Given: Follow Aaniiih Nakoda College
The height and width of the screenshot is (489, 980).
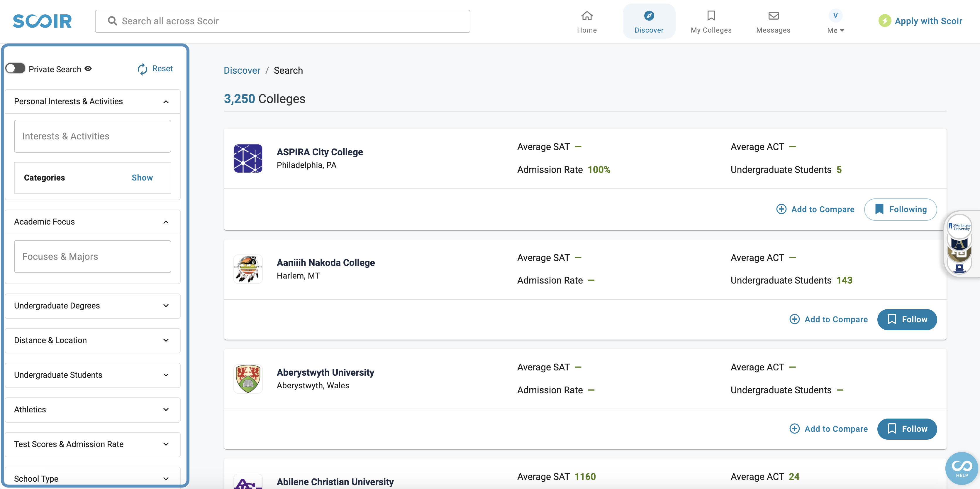Looking at the screenshot, I should [907, 320].
